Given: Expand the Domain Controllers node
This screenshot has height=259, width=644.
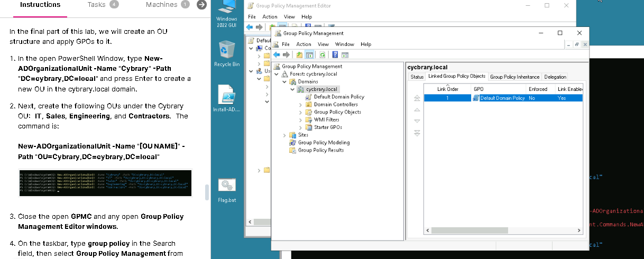Looking at the screenshot, I should 300,105.
